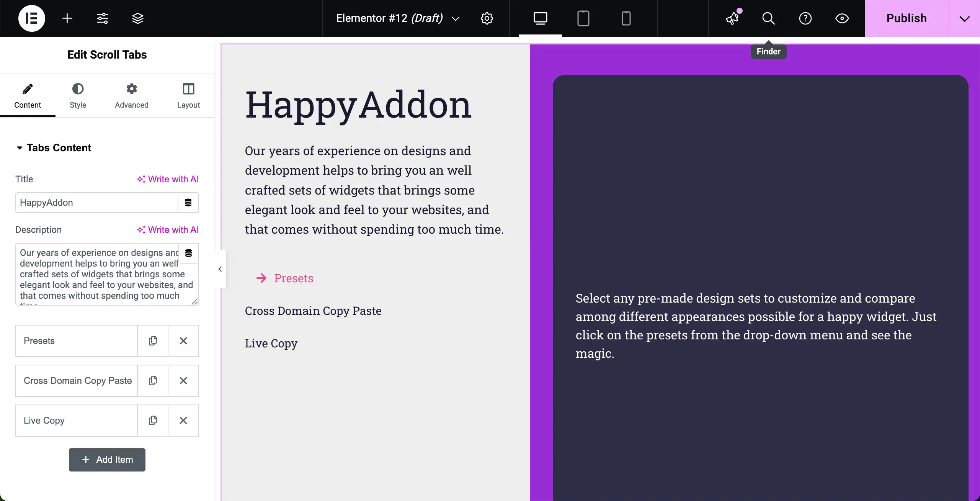
Task: Open site settings sliders icon
Action: (102, 18)
